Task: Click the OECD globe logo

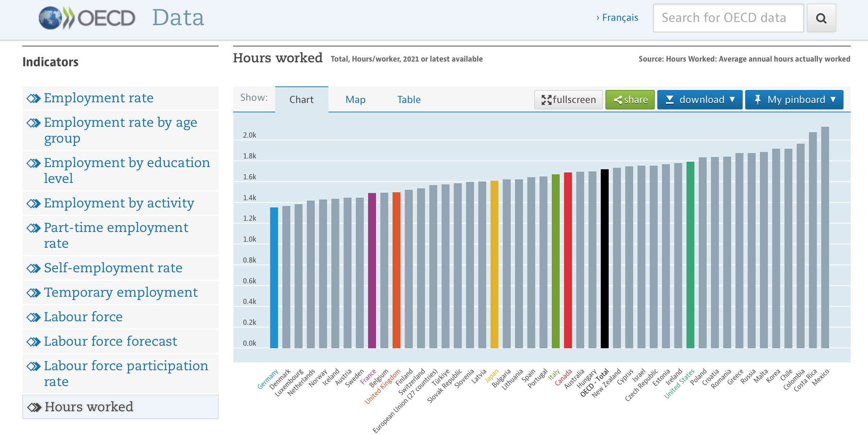Action: tap(50, 18)
